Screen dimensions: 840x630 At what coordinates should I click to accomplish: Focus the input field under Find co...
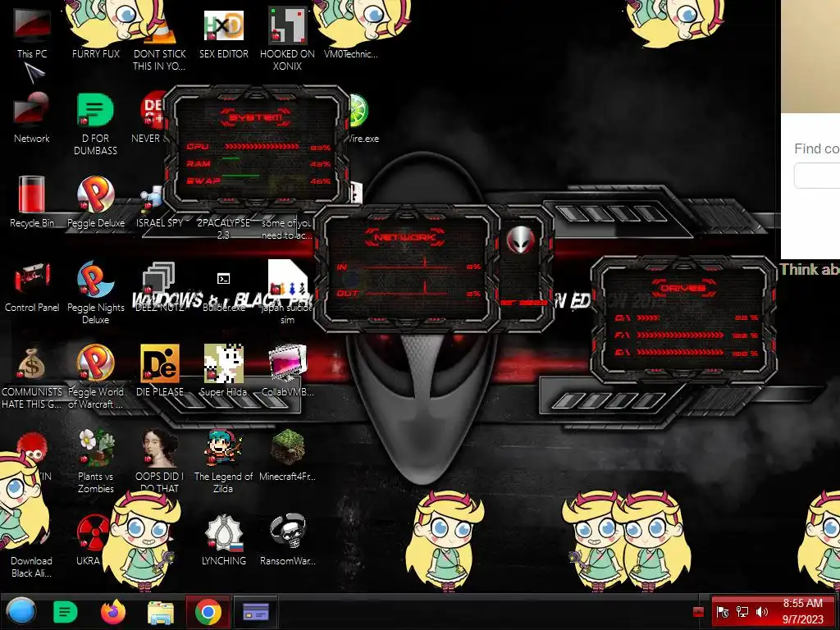click(817, 176)
